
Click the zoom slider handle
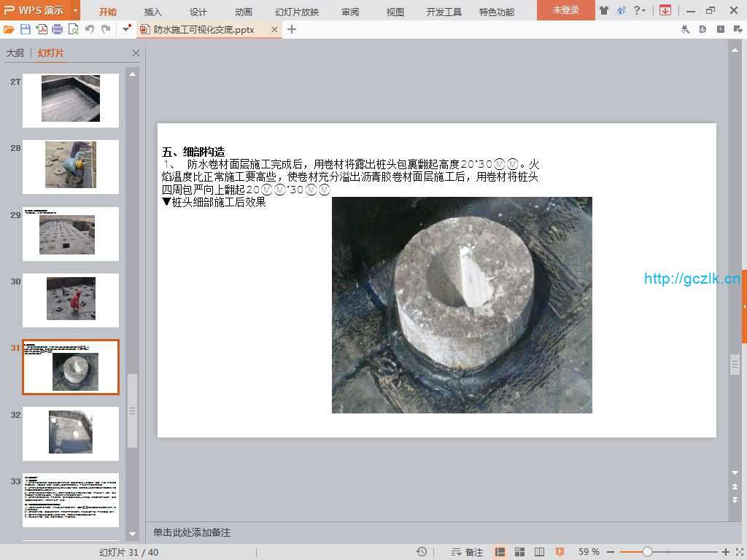tap(647, 552)
